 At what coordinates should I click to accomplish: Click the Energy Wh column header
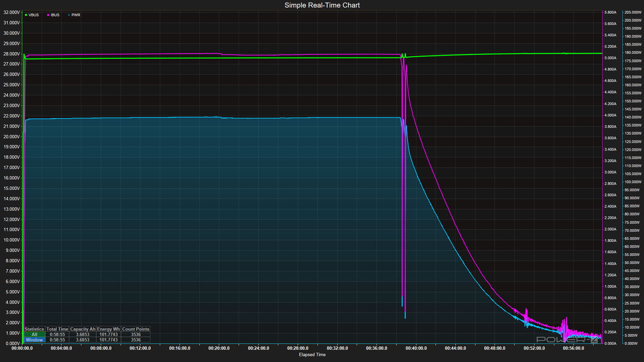(x=109, y=329)
